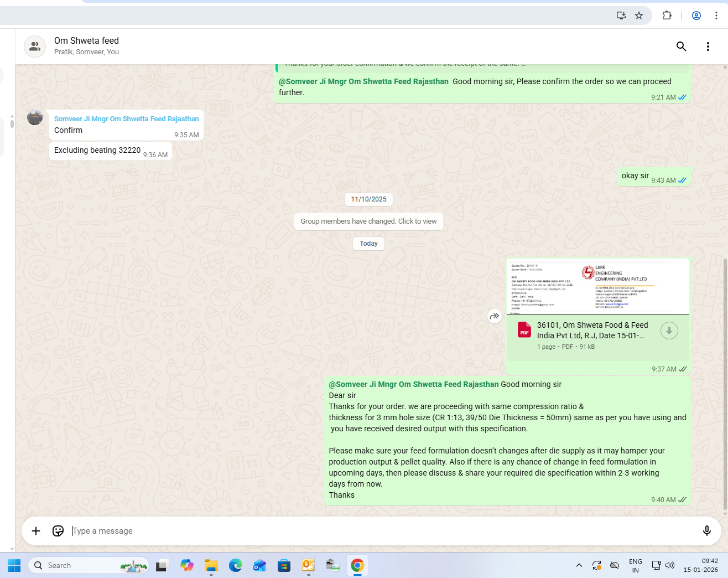Image resolution: width=728 pixels, height=578 pixels.
Task: Show hidden system tray icons chevron
Action: click(579, 565)
